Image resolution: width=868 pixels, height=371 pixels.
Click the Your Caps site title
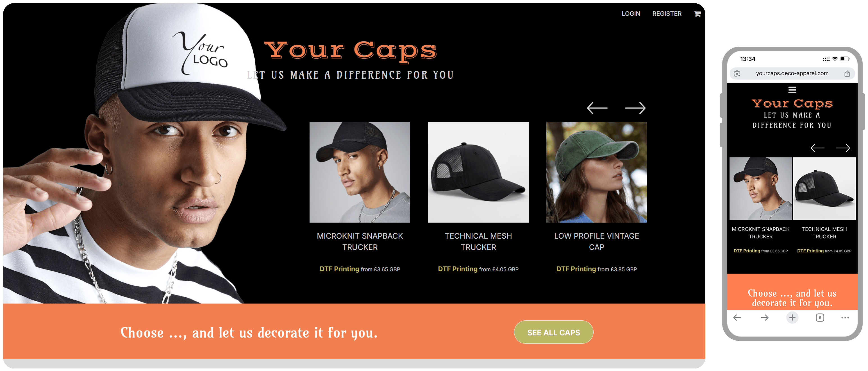[x=351, y=51]
